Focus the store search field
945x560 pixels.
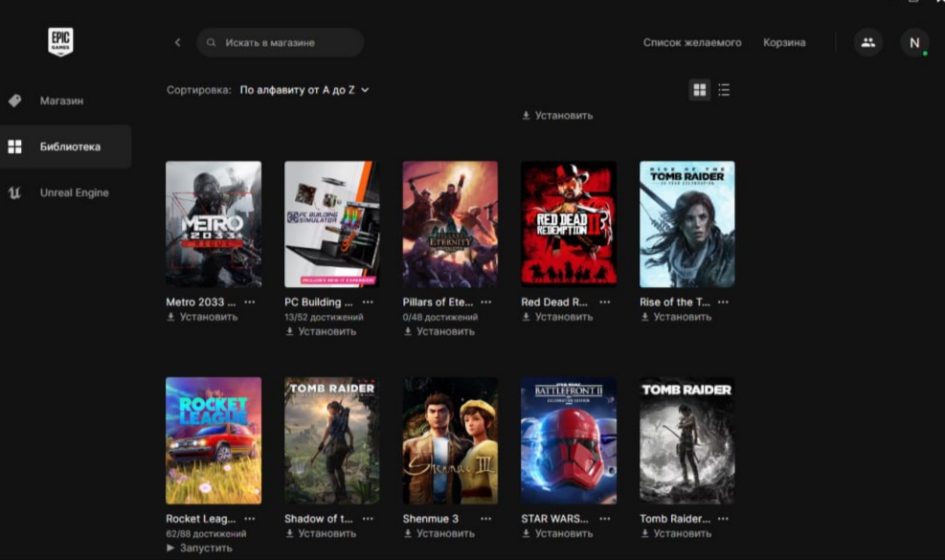pos(281,43)
